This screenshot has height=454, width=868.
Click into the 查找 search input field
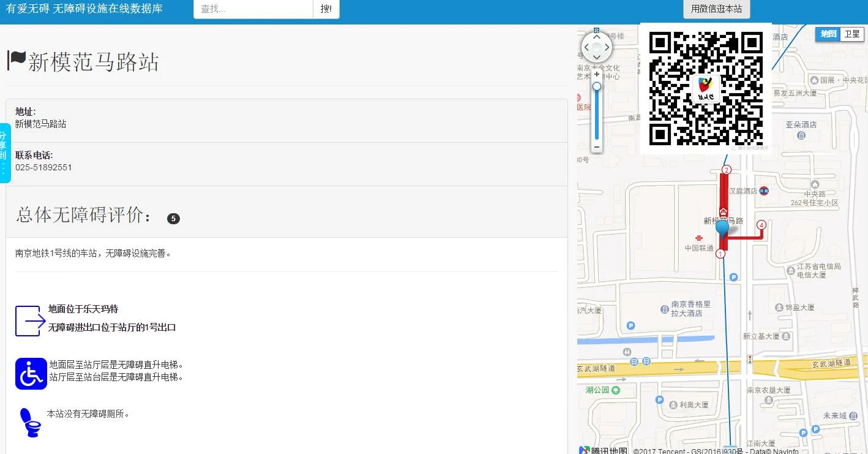point(253,9)
